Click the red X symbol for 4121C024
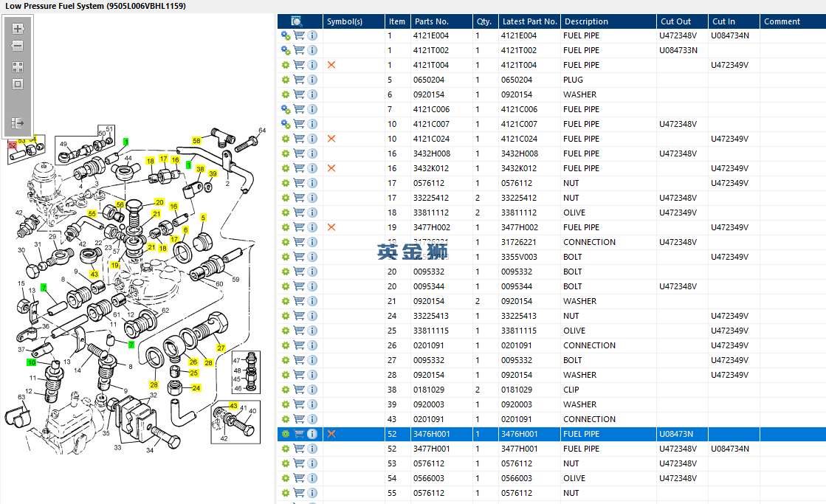Screen dimensions: 826x504 331,139
